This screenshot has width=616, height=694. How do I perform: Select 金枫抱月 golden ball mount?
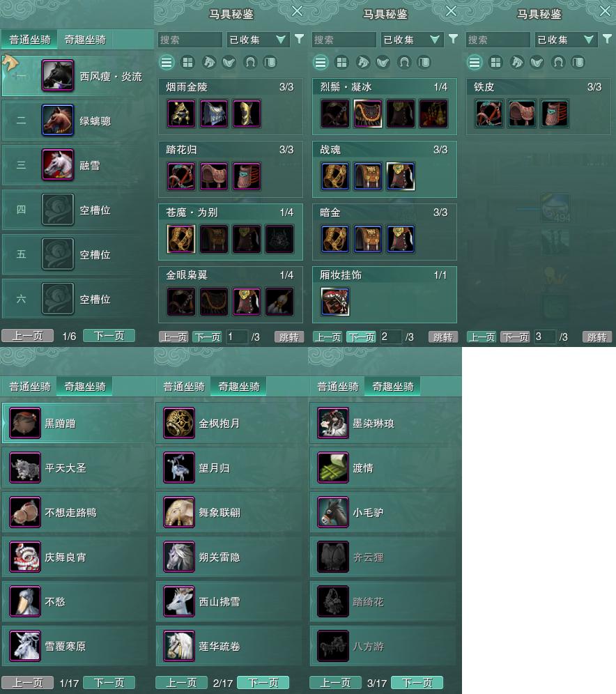(x=179, y=423)
